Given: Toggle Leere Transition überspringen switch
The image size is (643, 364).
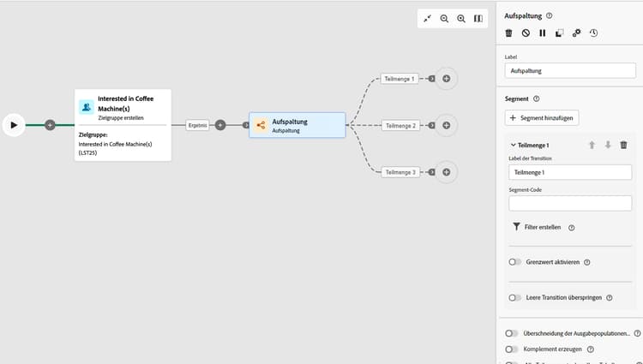Looking at the screenshot, I should point(514,297).
